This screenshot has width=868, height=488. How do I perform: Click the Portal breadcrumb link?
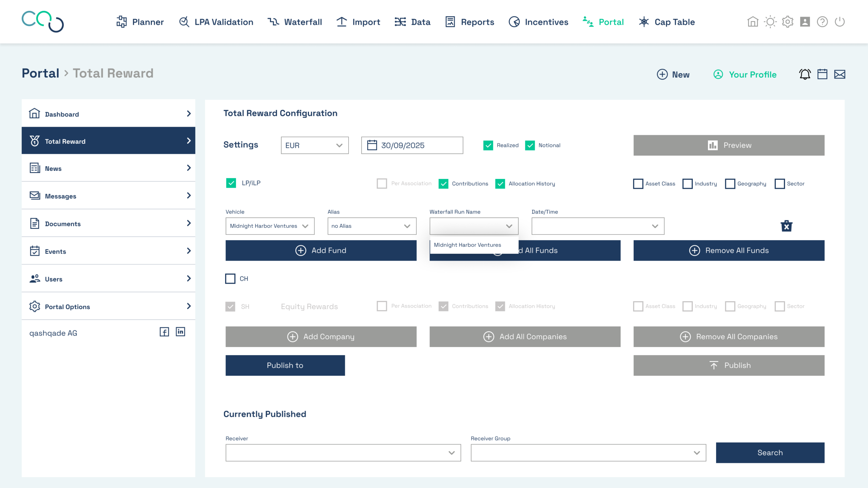(x=41, y=73)
